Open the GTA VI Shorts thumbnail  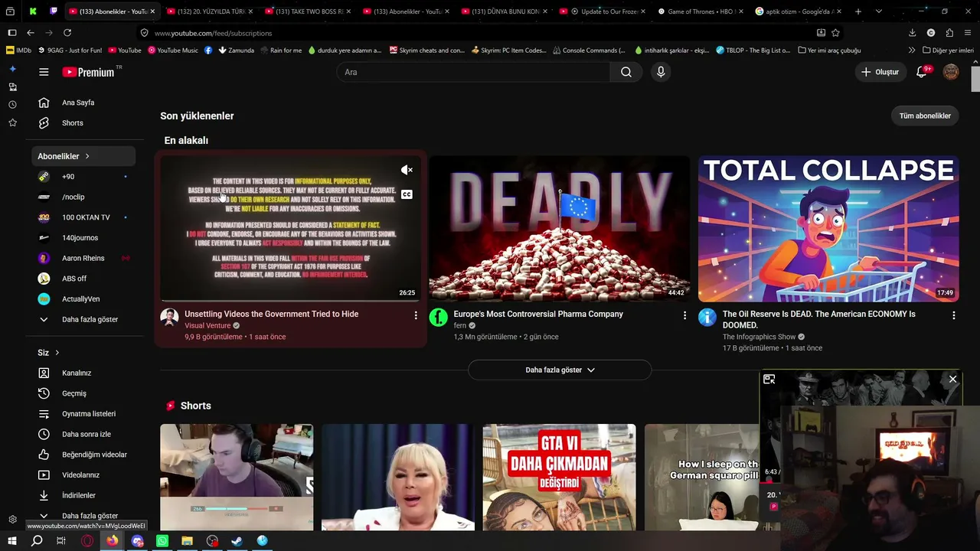click(560, 478)
